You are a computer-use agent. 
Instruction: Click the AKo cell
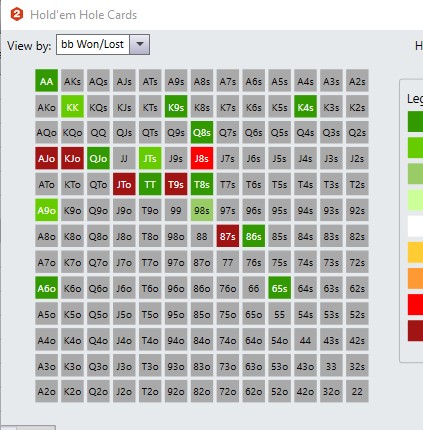point(46,107)
